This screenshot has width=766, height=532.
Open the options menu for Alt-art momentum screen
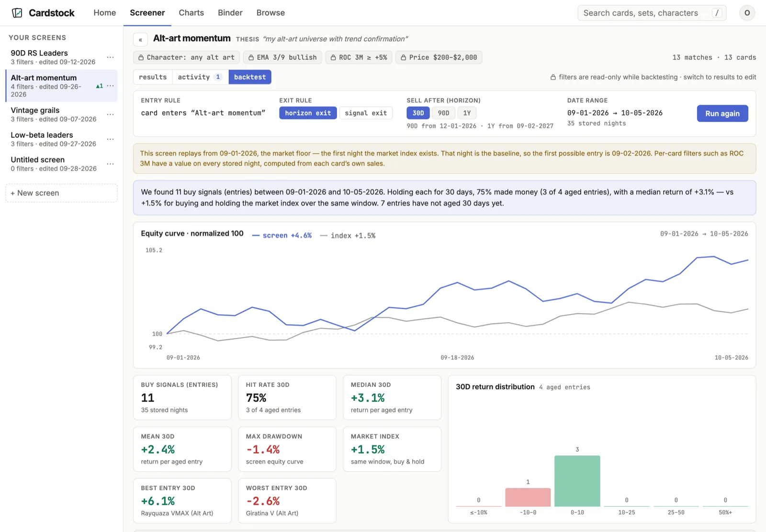pos(111,86)
